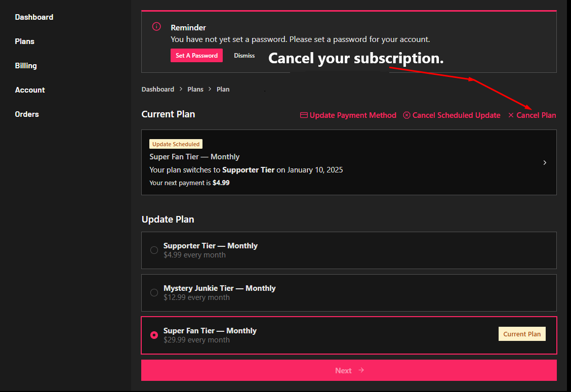
Task: Click the Reminder info circle icon
Action: [156, 27]
